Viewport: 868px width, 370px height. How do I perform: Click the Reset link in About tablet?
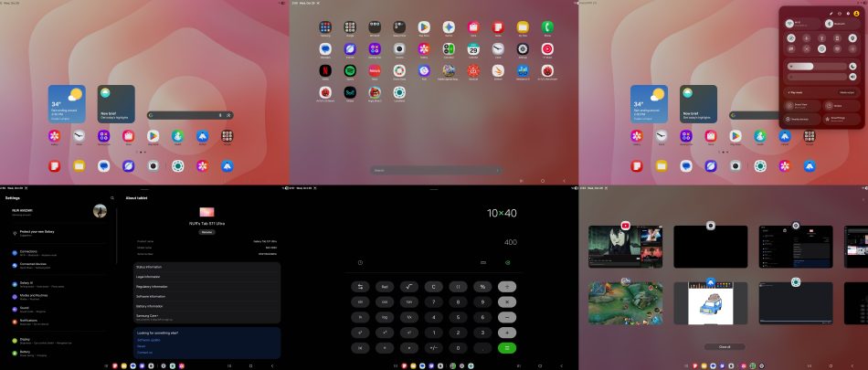coord(141,346)
